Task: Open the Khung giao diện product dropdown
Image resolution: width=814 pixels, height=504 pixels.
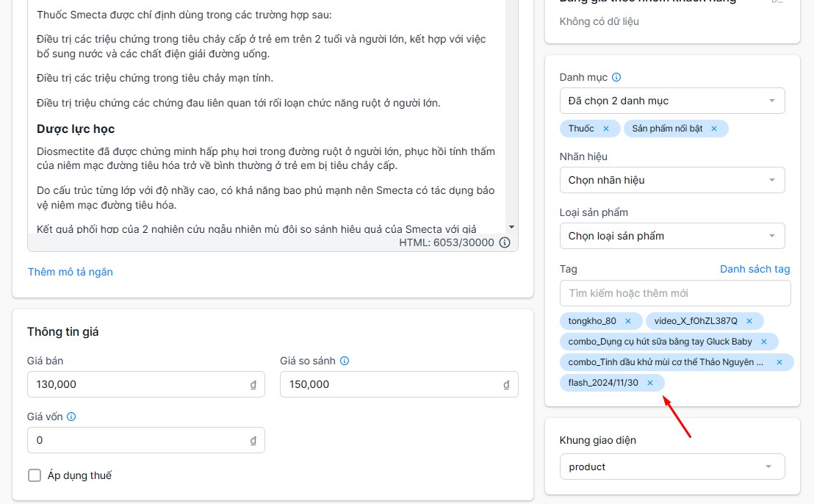Action: (x=672, y=467)
